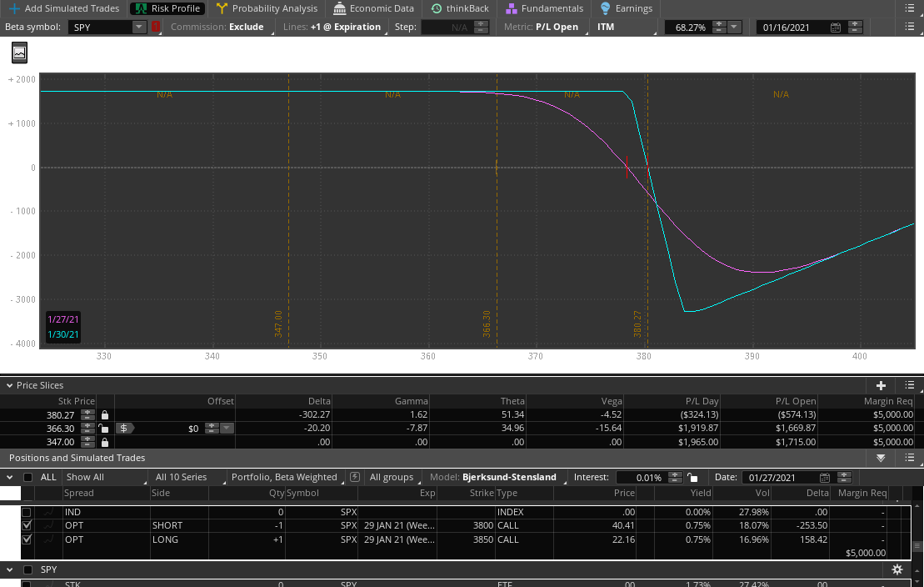Click calendar icon beside 01/16/2021 date
This screenshot has width=924, height=587.
point(836,28)
